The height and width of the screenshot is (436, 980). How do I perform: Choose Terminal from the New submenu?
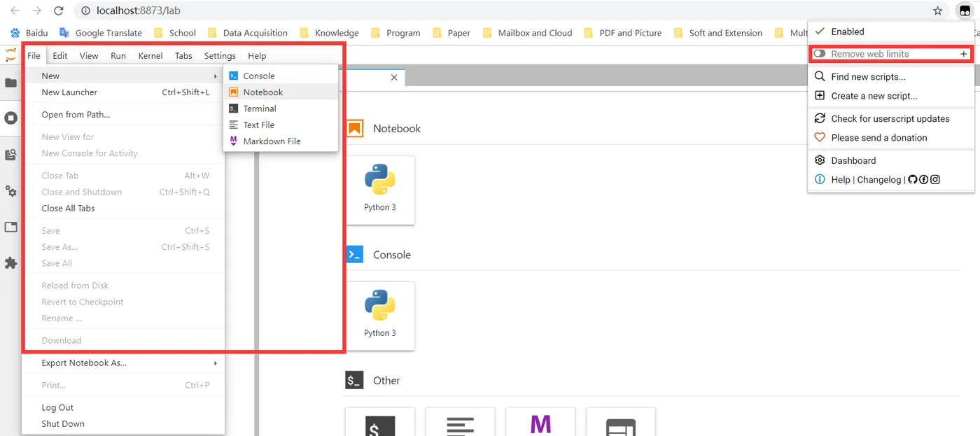click(x=281, y=108)
